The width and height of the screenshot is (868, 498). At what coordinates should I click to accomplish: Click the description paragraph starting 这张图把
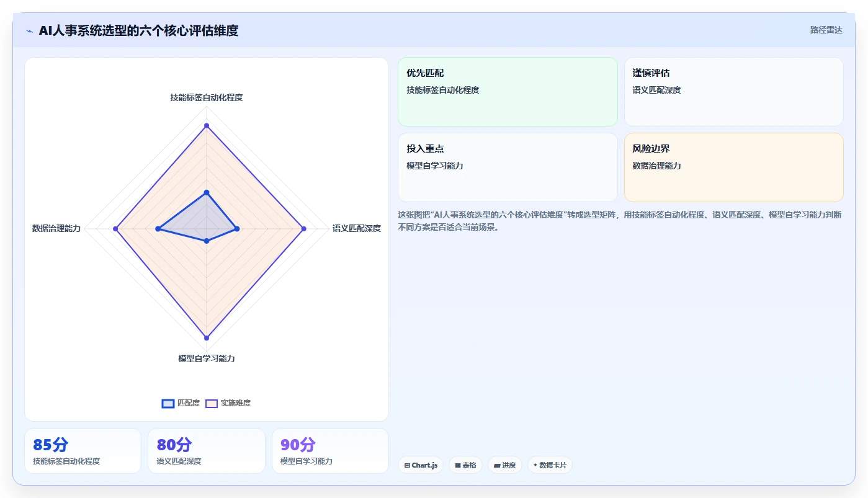pyautogui.click(x=619, y=221)
